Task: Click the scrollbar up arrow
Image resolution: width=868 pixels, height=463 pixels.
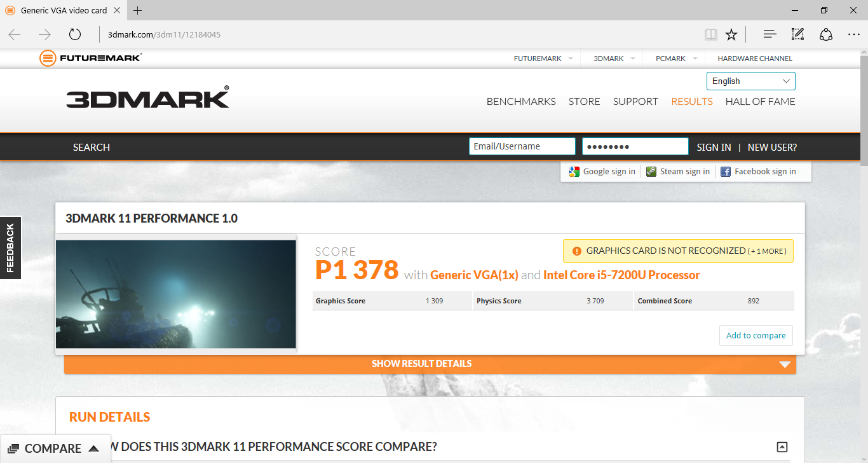Action: click(864, 53)
